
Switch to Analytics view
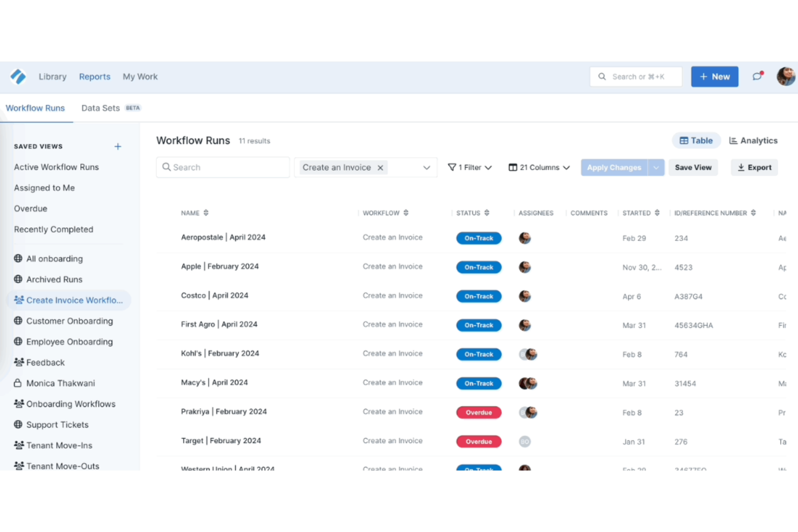tap(753, 140)
